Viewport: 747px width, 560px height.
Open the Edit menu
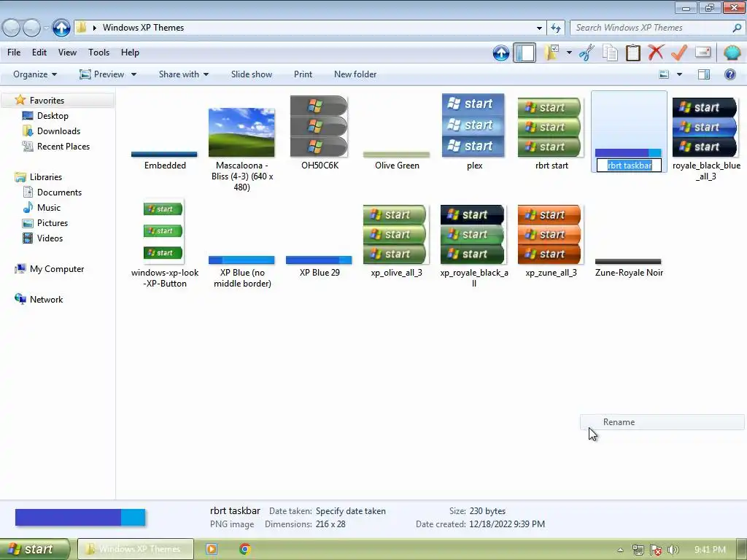(x=39, y=52)
